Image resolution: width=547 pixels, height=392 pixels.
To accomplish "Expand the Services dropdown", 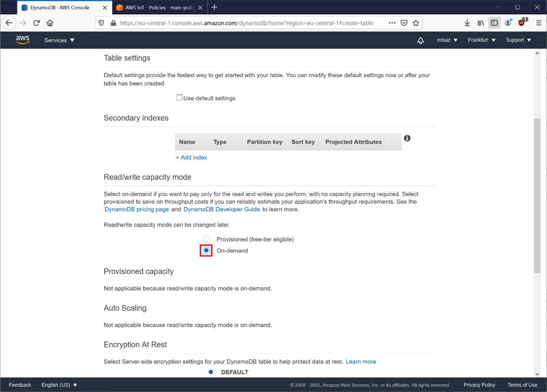I will coord(59,40).
